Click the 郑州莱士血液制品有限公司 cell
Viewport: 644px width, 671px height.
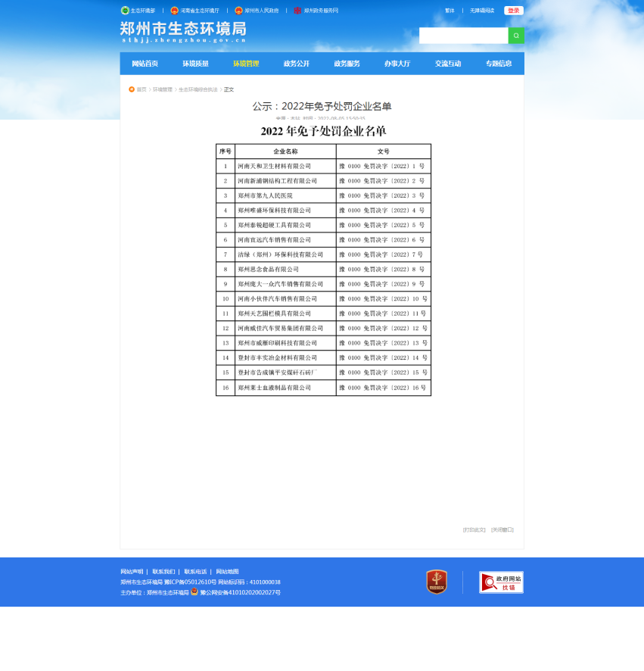[x=285, y=388]
